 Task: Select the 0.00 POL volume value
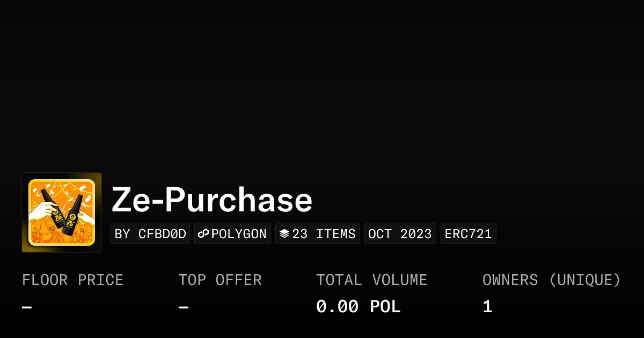358,307
